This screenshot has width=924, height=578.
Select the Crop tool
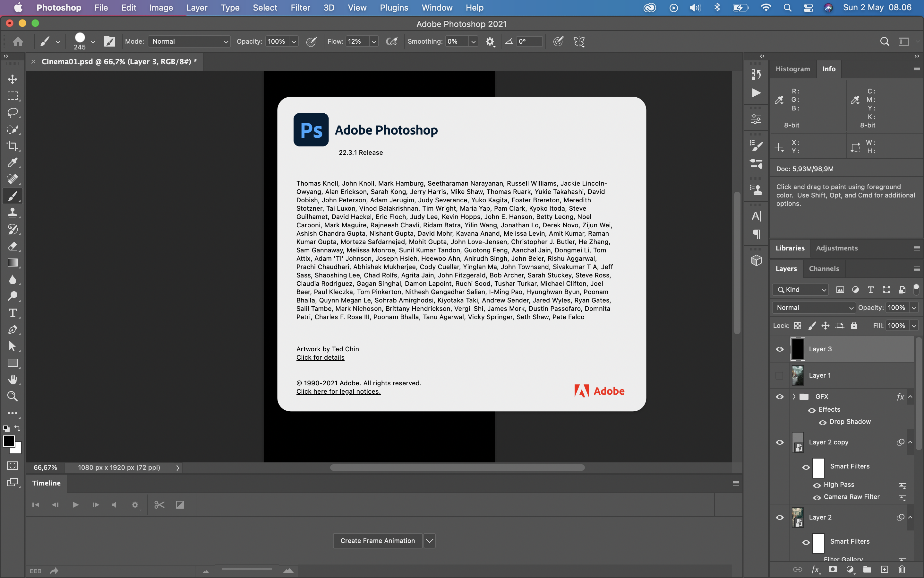[x=13, y=146]
